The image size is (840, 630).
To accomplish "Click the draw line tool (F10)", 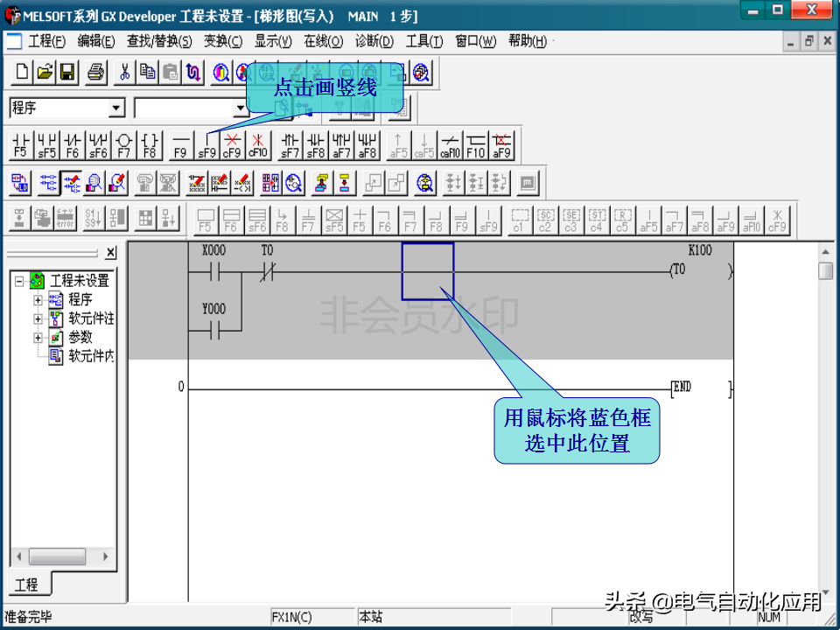I will pyautogui.click(x=476, y=145).
